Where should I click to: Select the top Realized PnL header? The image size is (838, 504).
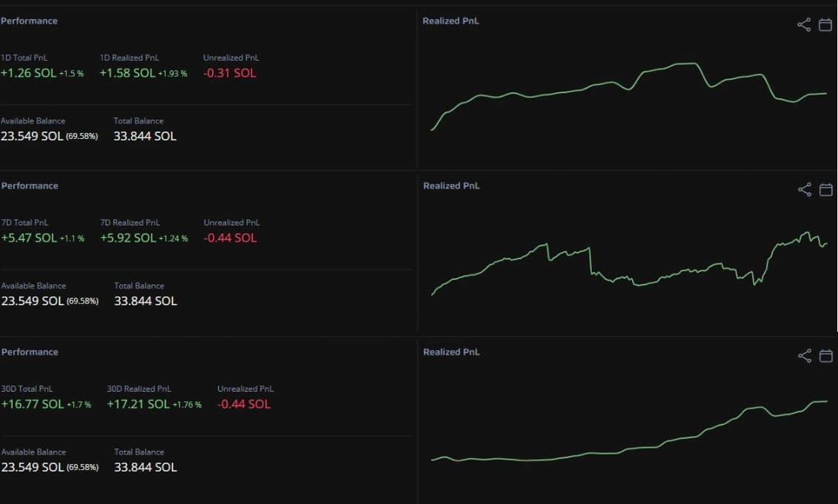(x=450, y=21)
